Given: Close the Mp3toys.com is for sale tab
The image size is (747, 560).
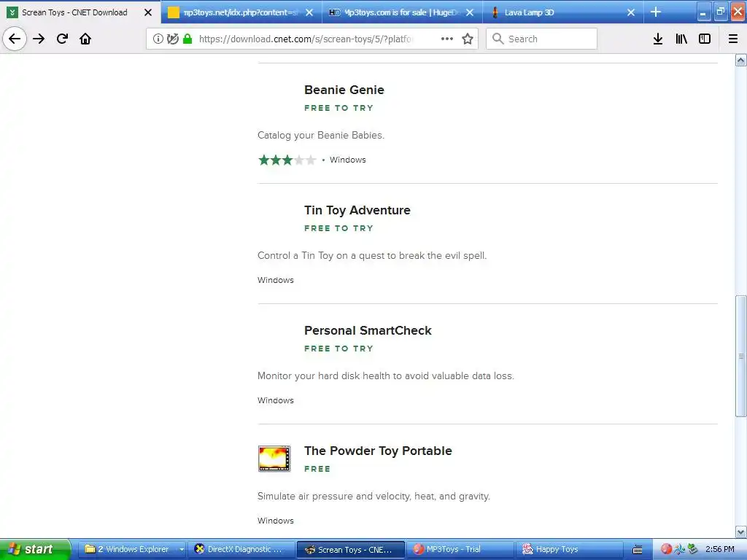Looking at the screenshot, I should 470,12.
